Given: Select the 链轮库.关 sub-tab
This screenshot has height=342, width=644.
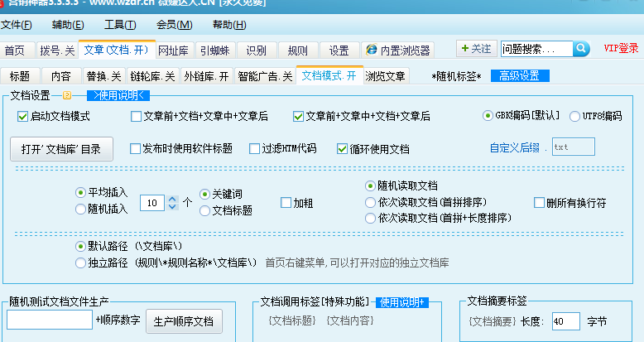Looking at the screenshot, I should pyautogui.click(x=153, y=76).
